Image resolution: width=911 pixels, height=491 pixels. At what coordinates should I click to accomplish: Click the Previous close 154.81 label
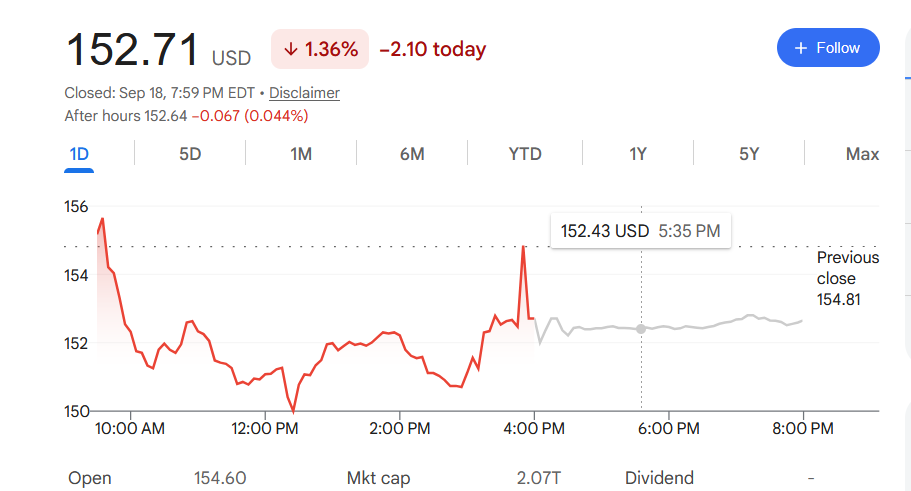(848, 278)
